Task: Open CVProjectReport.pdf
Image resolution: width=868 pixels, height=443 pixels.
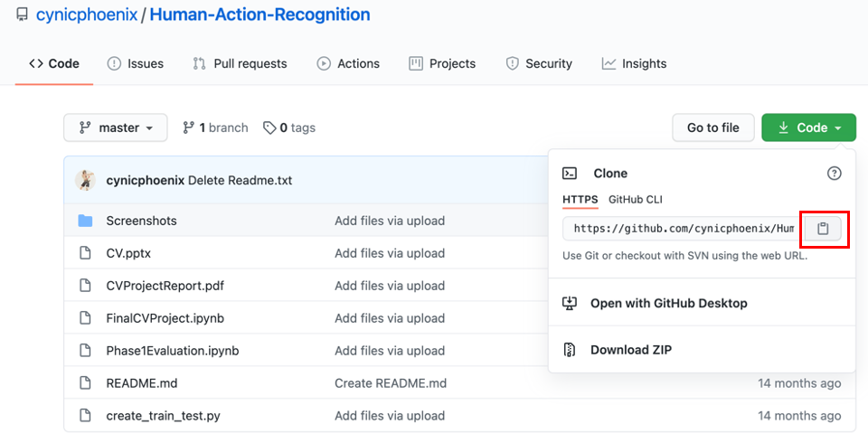Action: coord(165,286)
